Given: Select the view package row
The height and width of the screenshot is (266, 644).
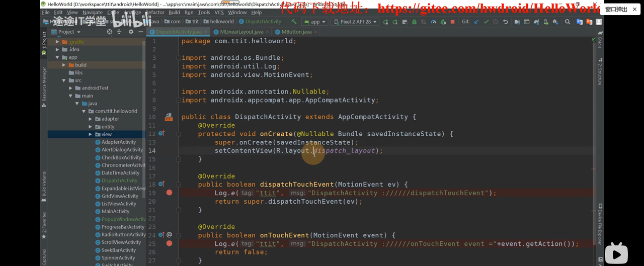Looking at the screenshot, I should pyautogui.click(x=96, y=134).
